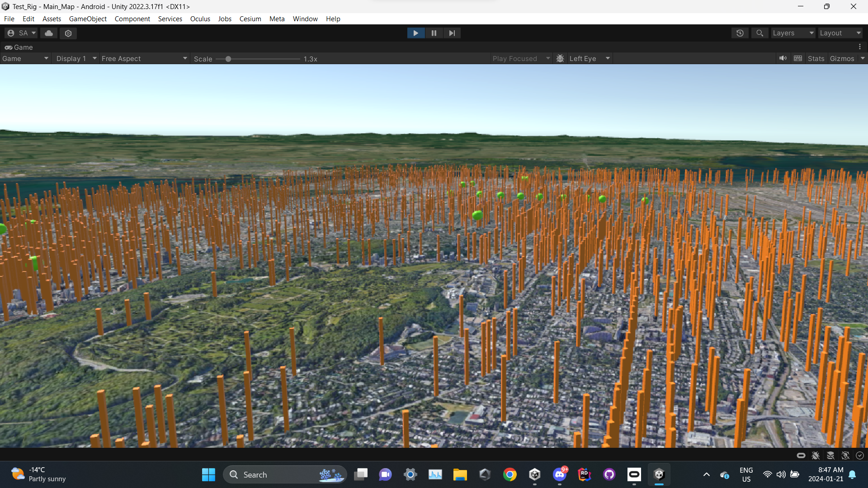Stop play mode with the Play button
Screen dimensions: 868x488
[415, 33]
